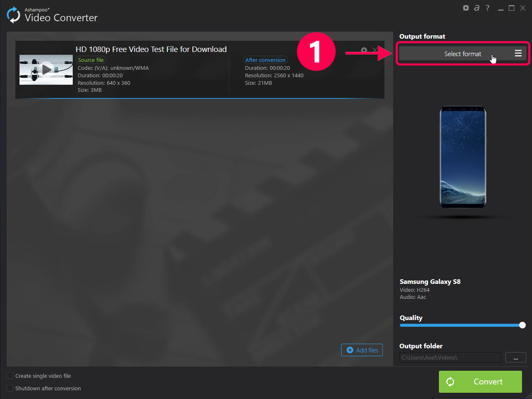Click 'Resolution: 2560 x 1440' text

pos(274,75)
